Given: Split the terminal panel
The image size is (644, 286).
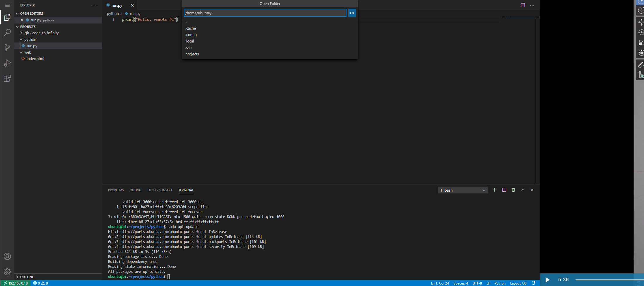Looking at the screenshot, I should point(504,190).
